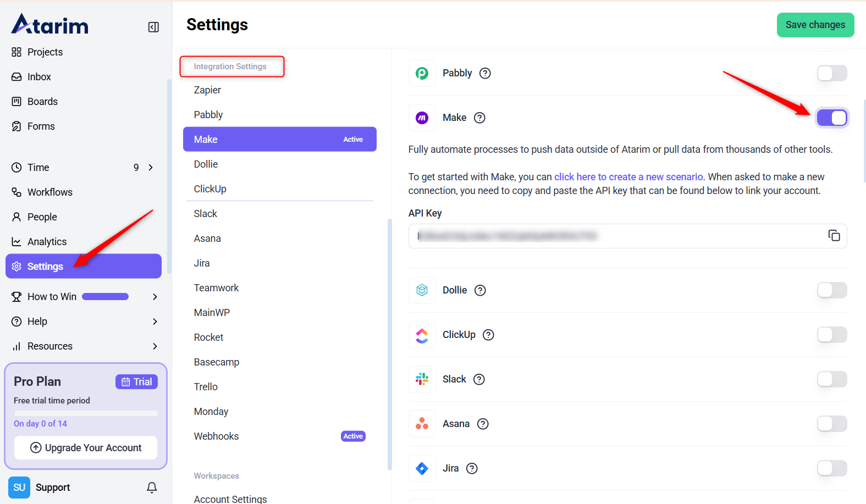The height and width of the screenshot is (504, 866).
Task: Click the Save changes button
Action: [815, 25]
